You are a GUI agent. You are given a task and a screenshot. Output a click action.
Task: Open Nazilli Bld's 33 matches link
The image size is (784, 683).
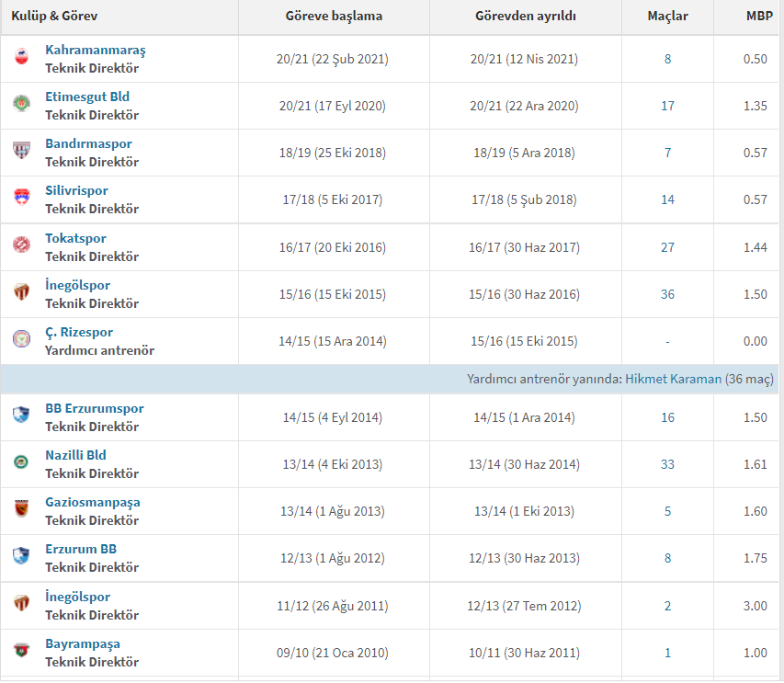click(x=667, y=464)
